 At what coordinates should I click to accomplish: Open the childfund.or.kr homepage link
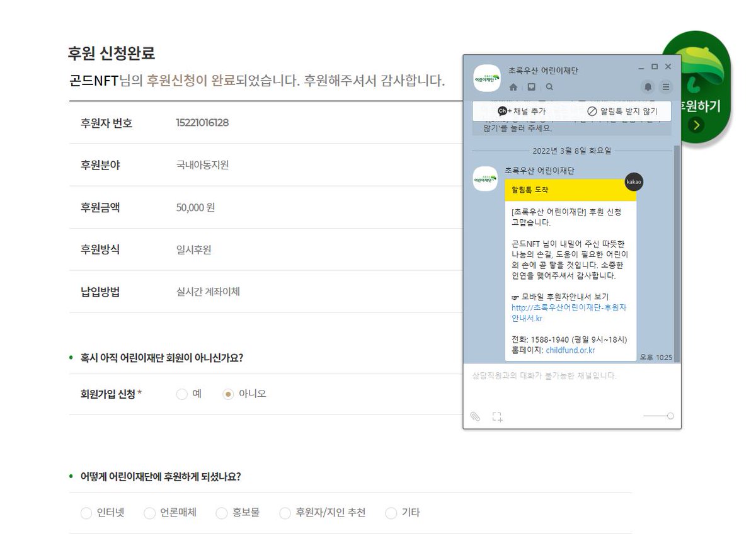click(x=570, y=350)
